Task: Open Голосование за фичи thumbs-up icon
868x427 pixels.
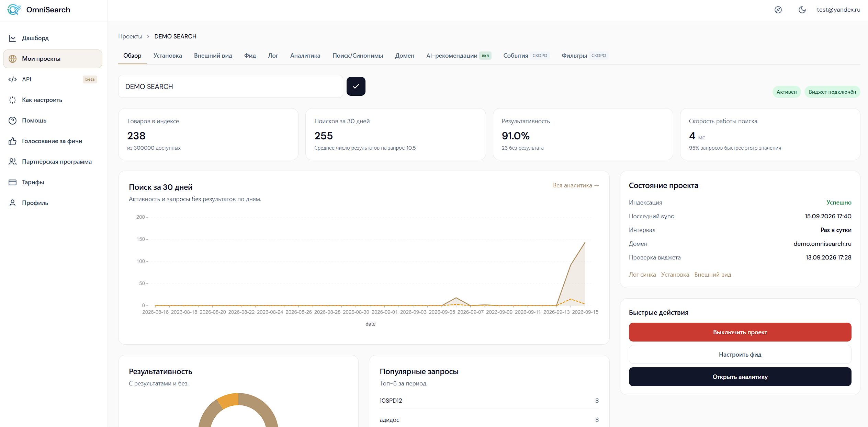Action: 12,141
